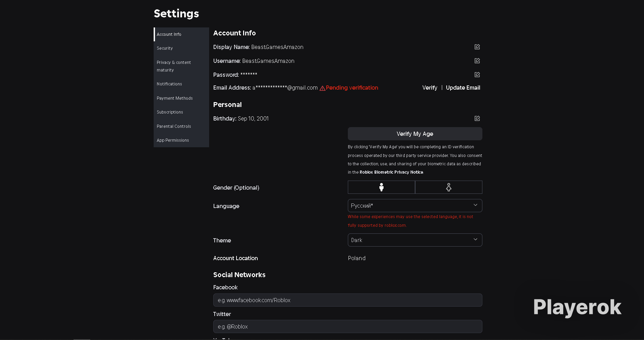This screenshot has height=340, width=644.
Task: Open the Theme dropdown set to Dark
Action: pyautogui.click(x=415, y=240)
